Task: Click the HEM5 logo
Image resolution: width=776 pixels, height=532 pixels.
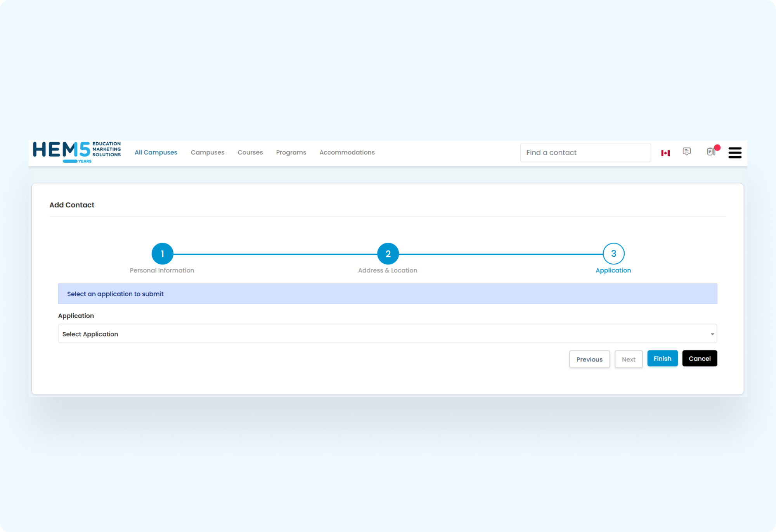Action: (77, 152)
